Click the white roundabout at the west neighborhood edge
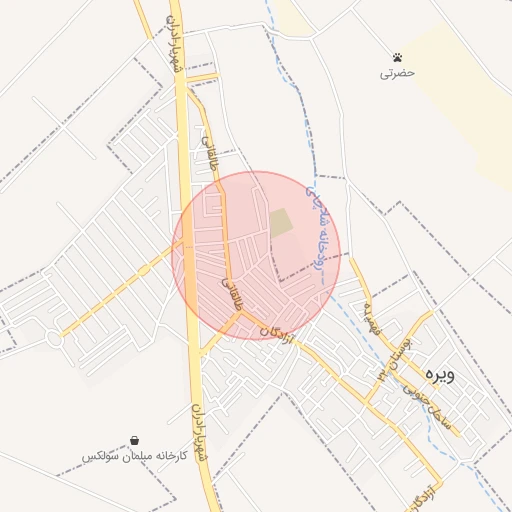The width and height of the screenshot is (512, 512). (x=53, y=339)
